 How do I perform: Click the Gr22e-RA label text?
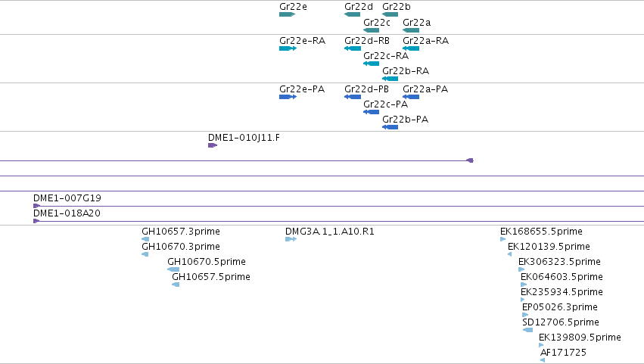(x=302, y=41)
